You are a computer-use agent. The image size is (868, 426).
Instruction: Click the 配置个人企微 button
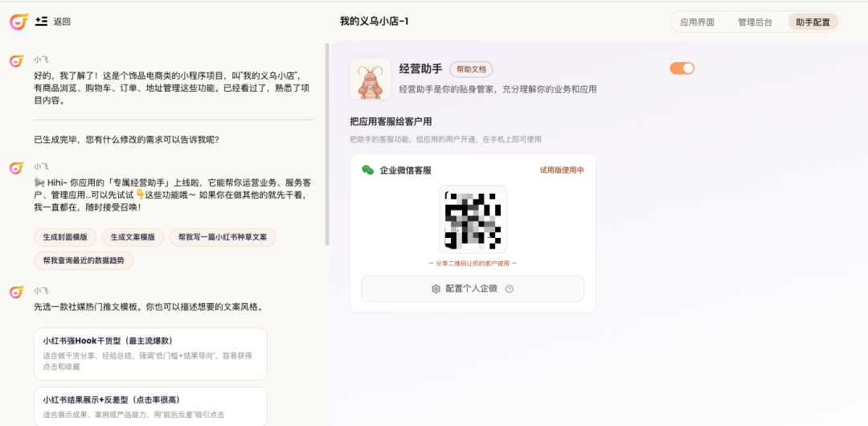pos(473,289)
